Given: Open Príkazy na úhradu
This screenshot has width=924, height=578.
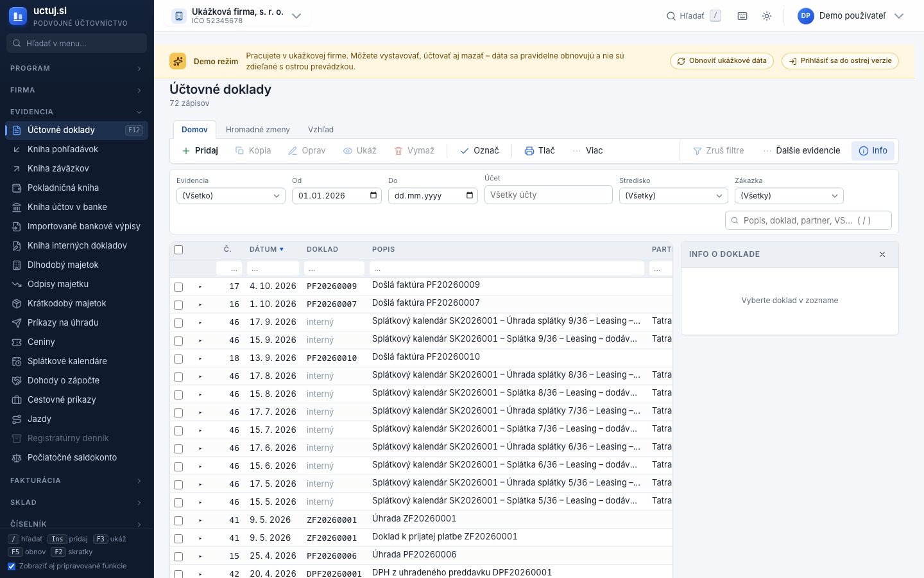Looking at the screenshot, I should [x=76, y=322].
